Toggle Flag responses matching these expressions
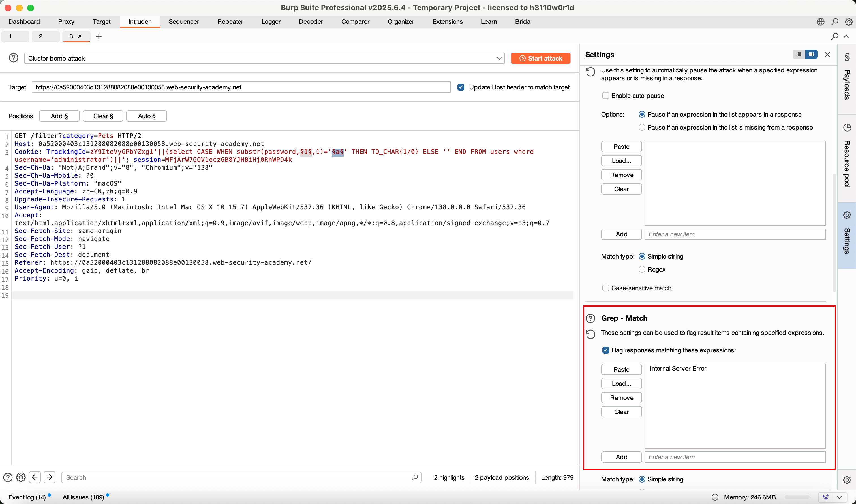Screen dimensions: 856x504 [605, 350]
